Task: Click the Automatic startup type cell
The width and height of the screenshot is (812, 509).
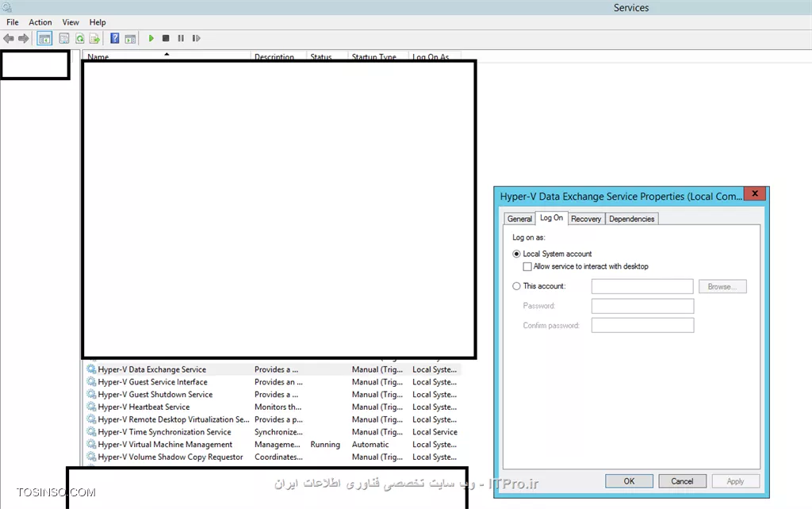Action: tap(370, 444)
